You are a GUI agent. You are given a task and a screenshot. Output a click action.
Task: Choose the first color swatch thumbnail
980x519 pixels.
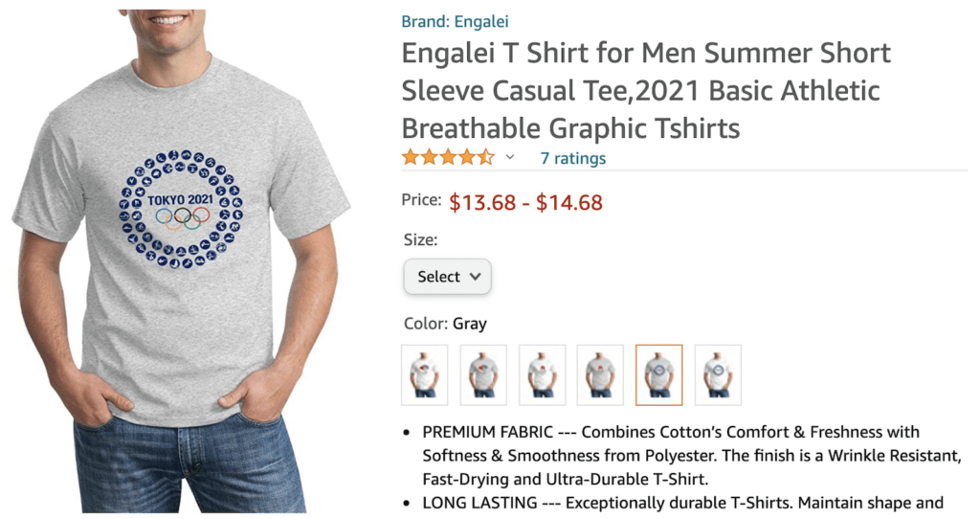pos(424,374)
